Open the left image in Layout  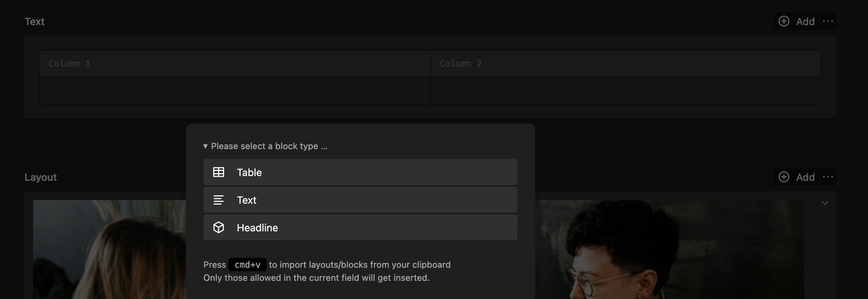(x=110, y=250)
